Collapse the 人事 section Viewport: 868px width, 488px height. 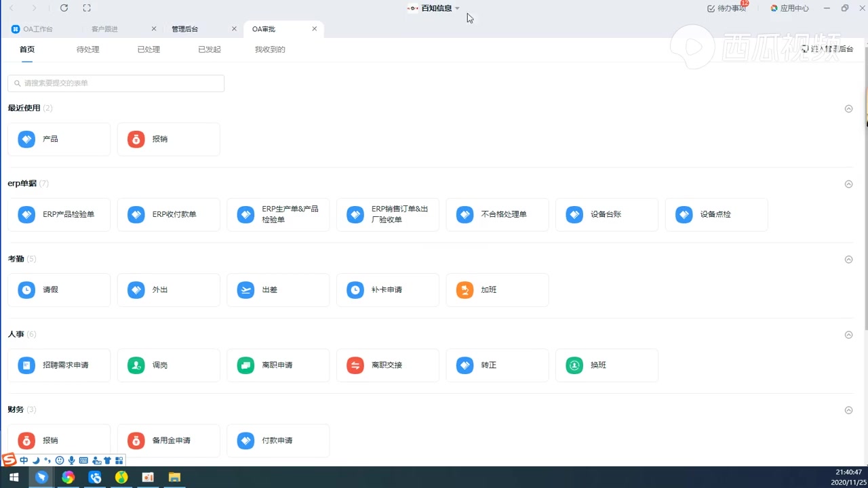click(848, 334)
